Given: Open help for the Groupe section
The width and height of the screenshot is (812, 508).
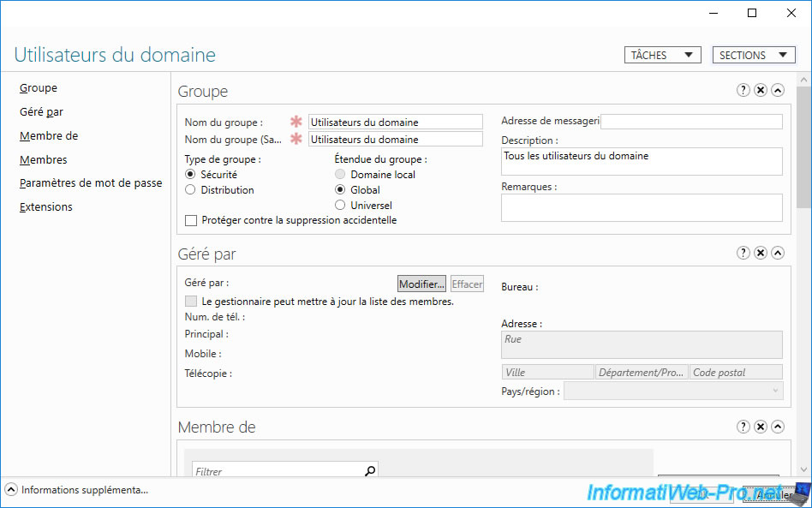Looking at the screenshot, I should (743, 90).
